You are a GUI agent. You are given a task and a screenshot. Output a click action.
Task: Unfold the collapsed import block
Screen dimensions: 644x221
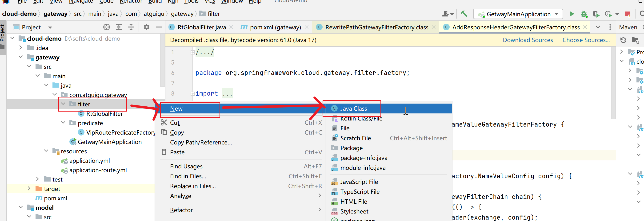(192, 93)
